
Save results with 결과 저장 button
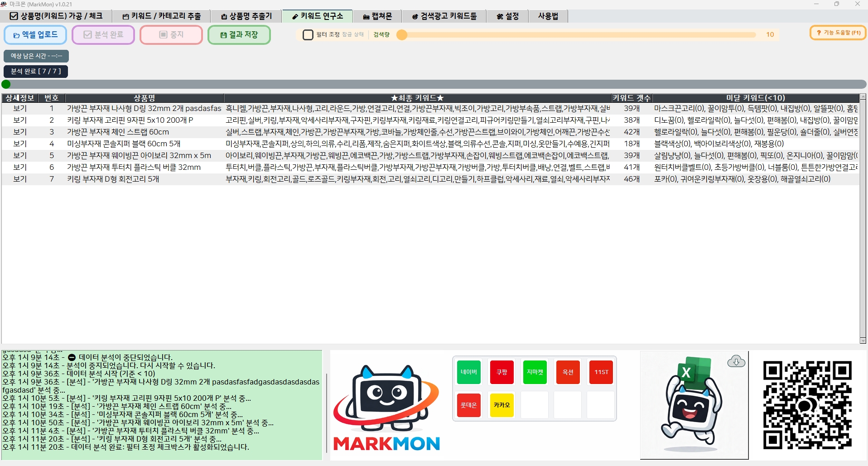point(239,35)
